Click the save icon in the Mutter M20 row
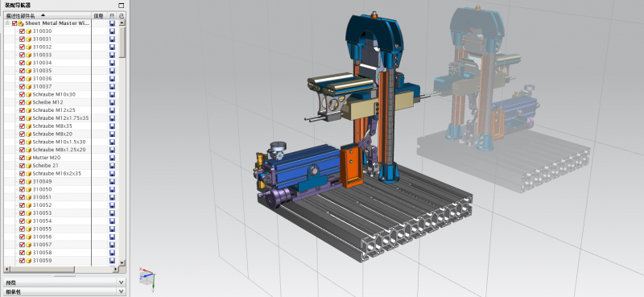Image resolution: width=644 pixels, height=297 pixels. click(x=112, y=158)
